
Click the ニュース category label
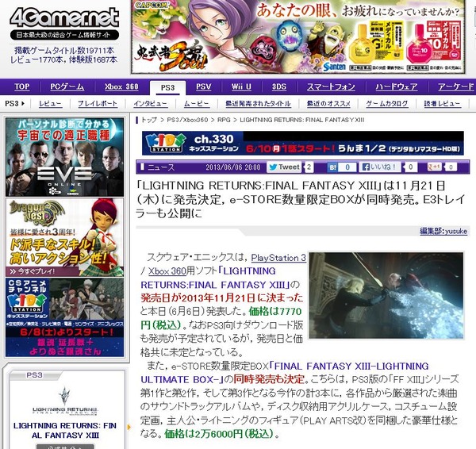[x=161, y=167]
